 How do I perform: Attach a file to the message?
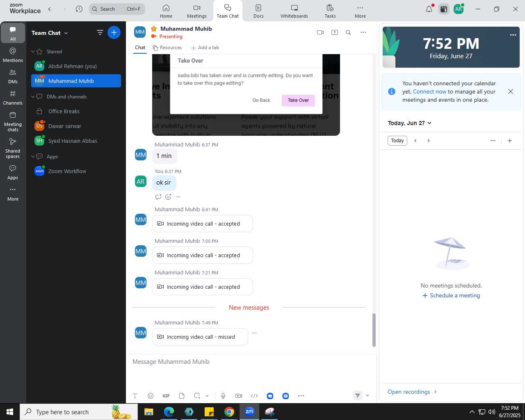182,396
